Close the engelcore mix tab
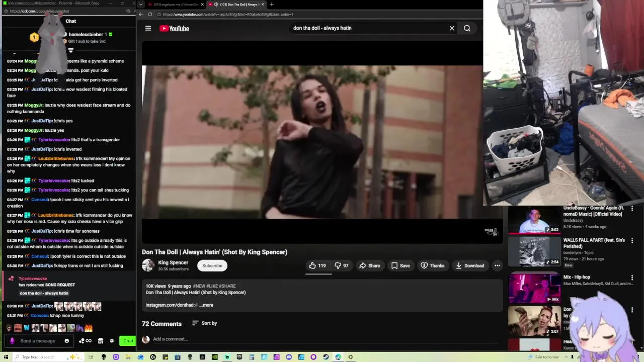The image size is (644, 362). point(203,5)
